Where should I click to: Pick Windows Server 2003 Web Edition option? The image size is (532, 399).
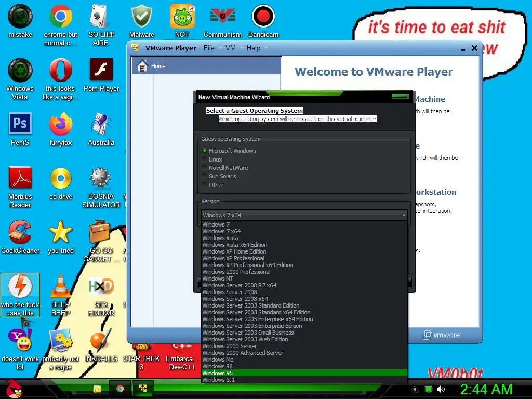coord(304,339)
